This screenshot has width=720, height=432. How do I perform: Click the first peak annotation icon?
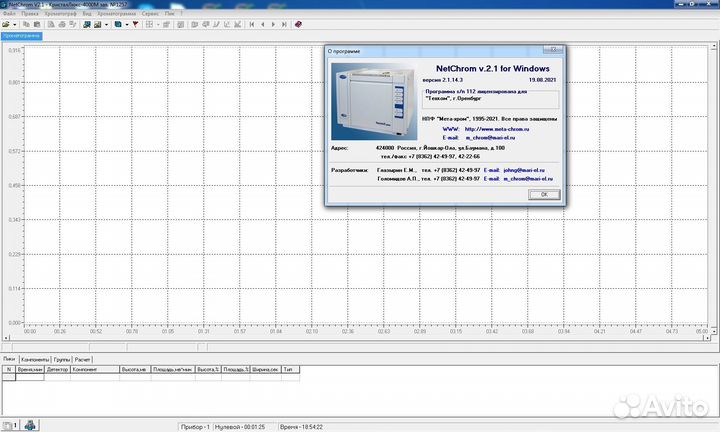coord(195,24)
